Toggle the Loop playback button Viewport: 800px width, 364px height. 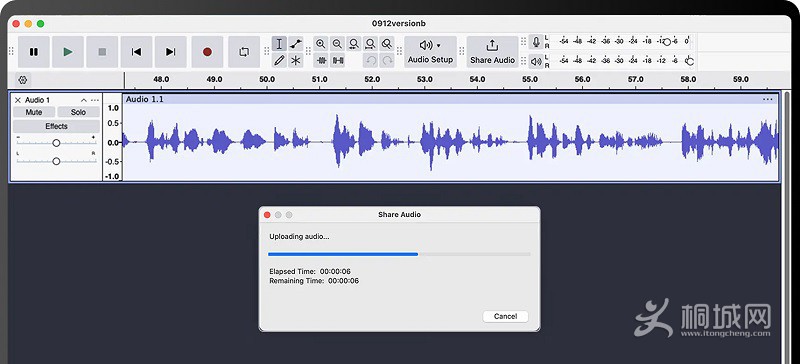pyautogui.click(x=244, y=52)
